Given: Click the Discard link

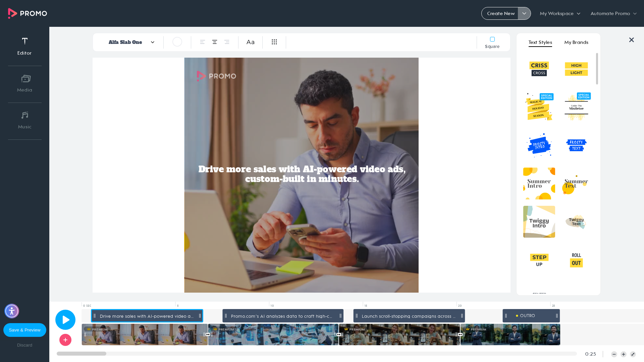Looking at the screenshot, I should tap(25, 345).
